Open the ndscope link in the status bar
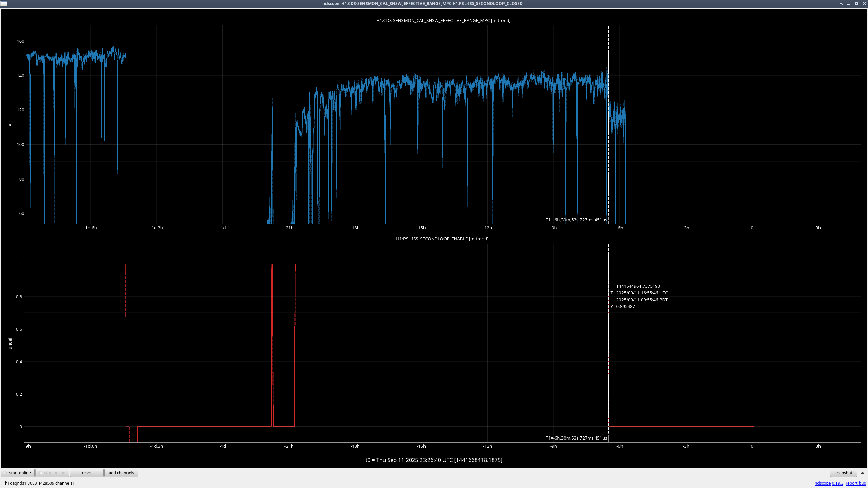 point(823,483)
